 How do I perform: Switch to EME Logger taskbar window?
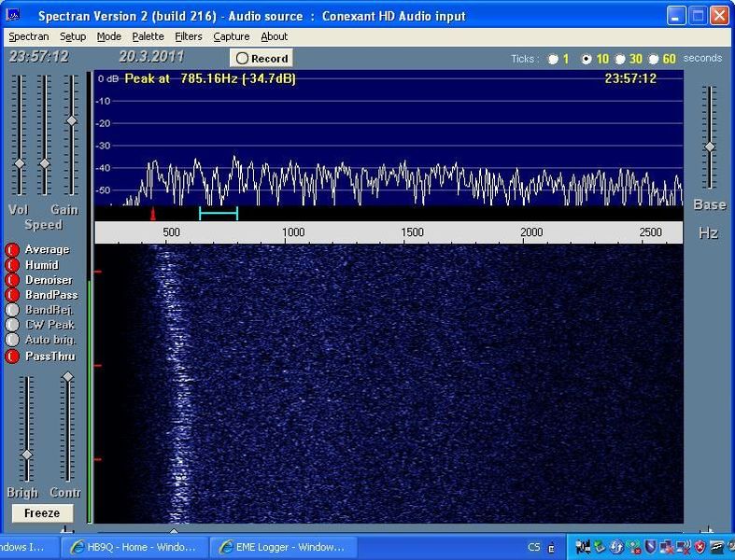click(x=283, y=547)
